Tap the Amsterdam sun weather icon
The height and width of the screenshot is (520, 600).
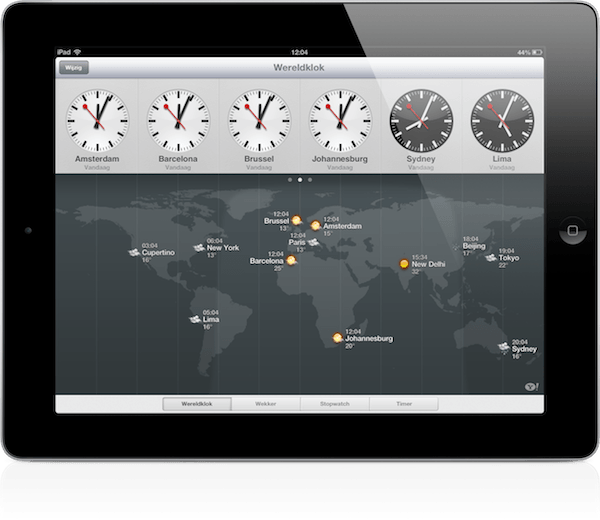[x=316, y=225]
